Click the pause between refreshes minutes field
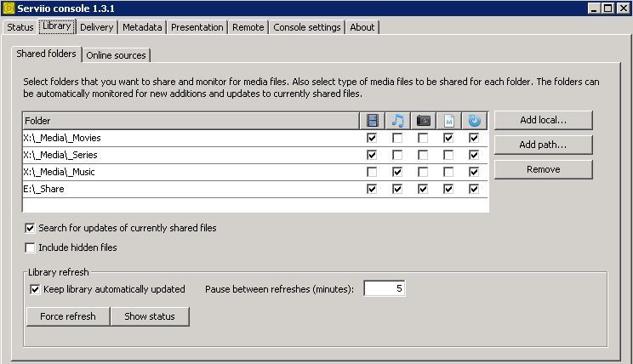 click(384, 289)
